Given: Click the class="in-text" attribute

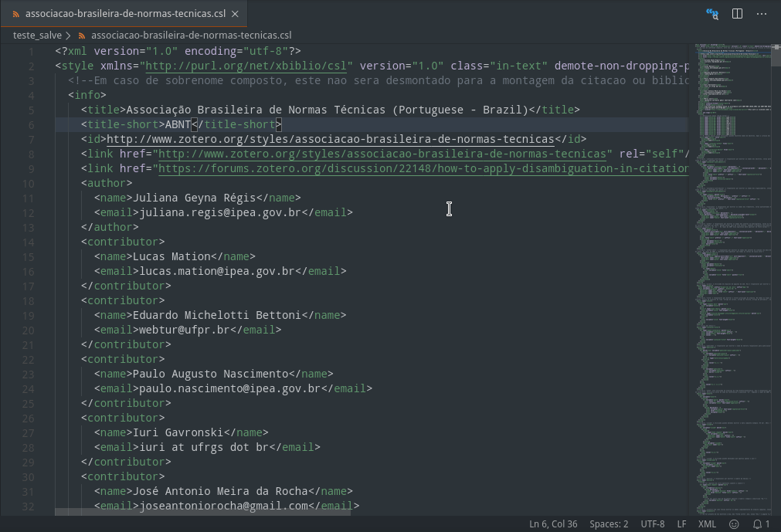Looking at the screenshot, I should [x=498, y=66].
